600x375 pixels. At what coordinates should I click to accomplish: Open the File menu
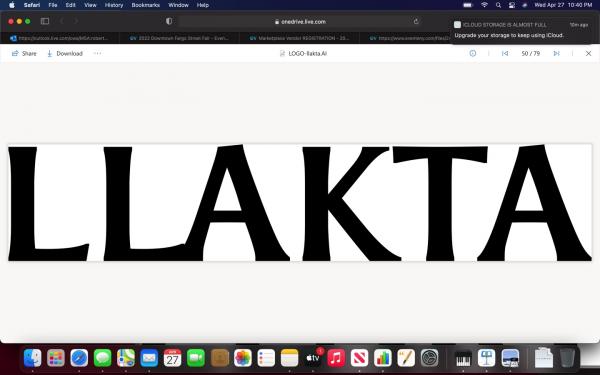tap(53, 5)
